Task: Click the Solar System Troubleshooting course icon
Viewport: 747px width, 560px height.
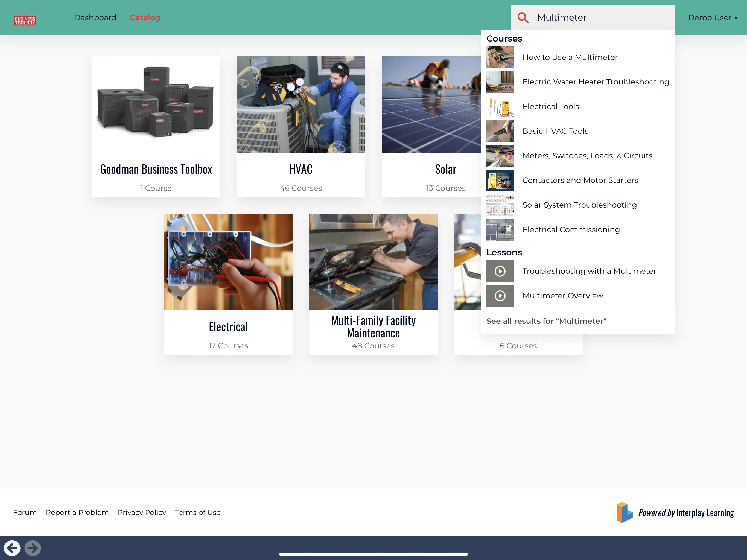Action: coord(501,205)
